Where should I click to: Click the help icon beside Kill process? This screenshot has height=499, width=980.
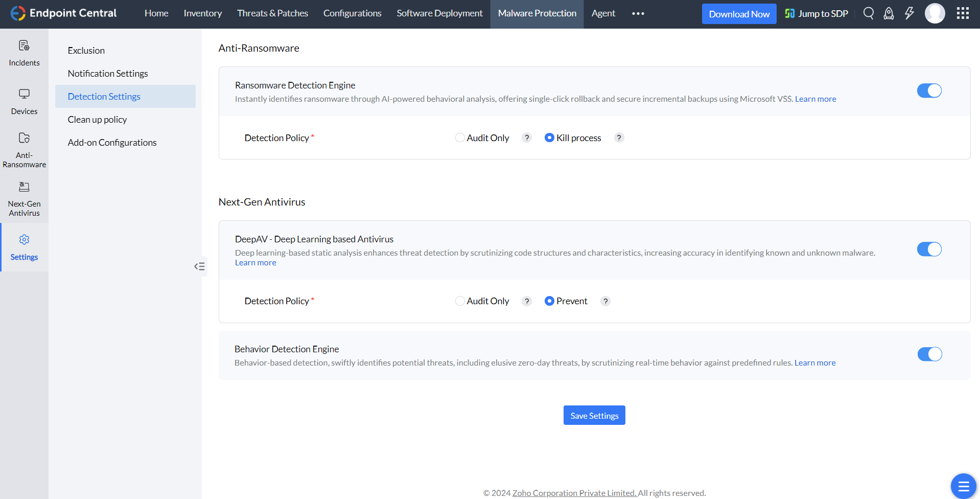point(619,138)
